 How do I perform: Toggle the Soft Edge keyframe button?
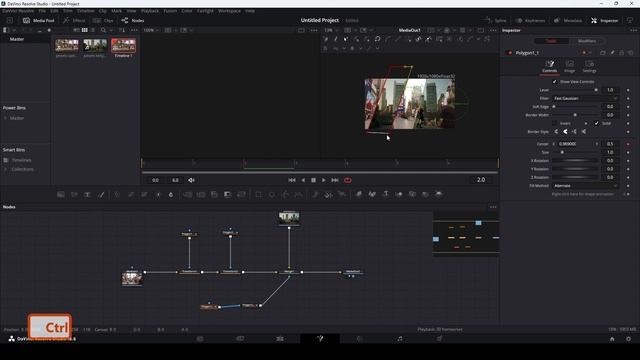point(628,107)
